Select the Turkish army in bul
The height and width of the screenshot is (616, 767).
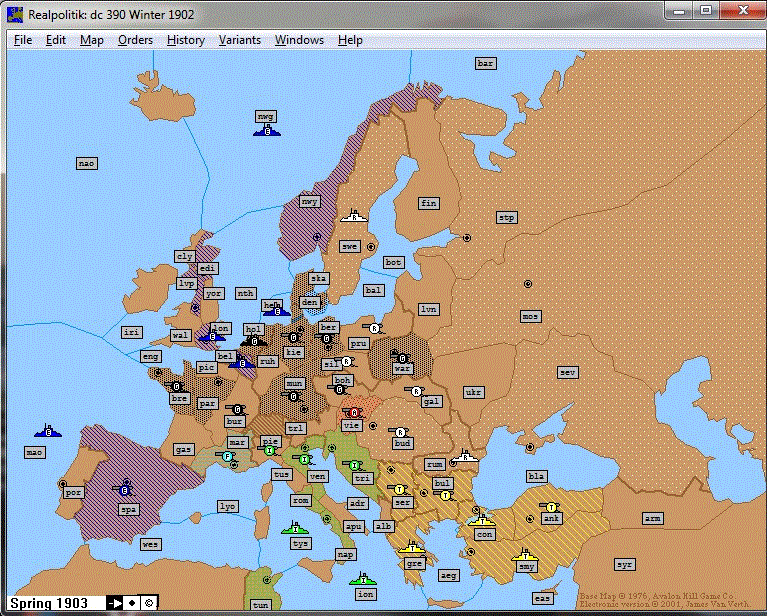tap(444, 495)
